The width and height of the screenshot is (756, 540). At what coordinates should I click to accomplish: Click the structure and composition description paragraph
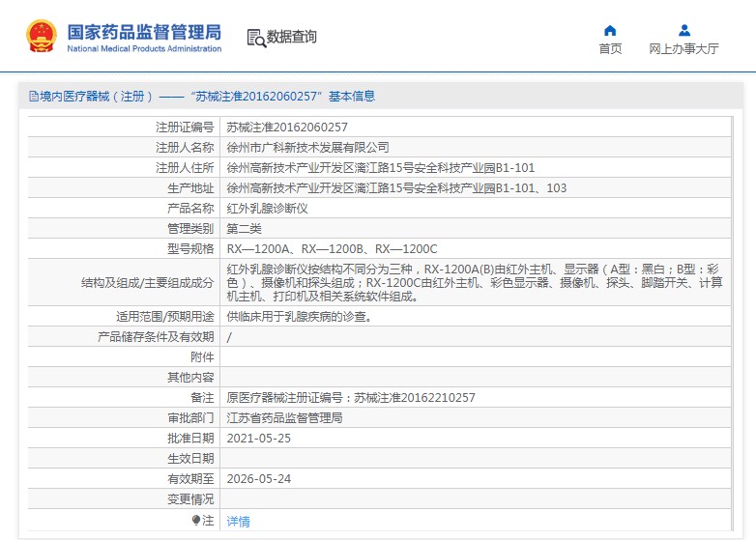(475, 282)
